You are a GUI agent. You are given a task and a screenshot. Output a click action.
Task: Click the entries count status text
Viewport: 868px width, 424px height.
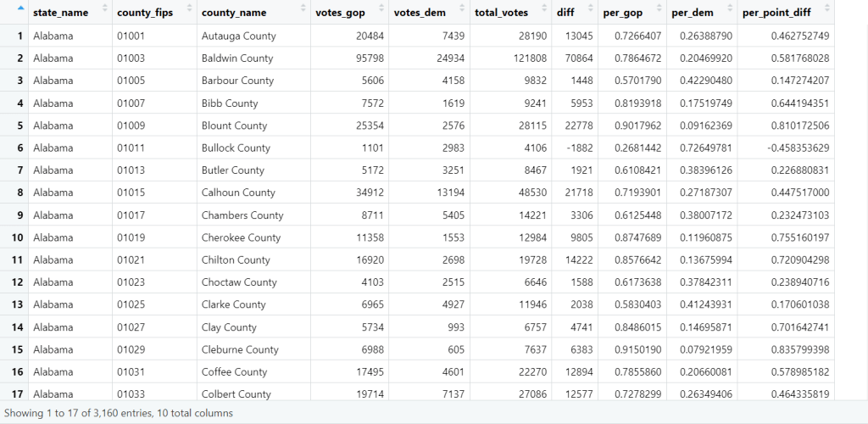[x=119, y=413]
